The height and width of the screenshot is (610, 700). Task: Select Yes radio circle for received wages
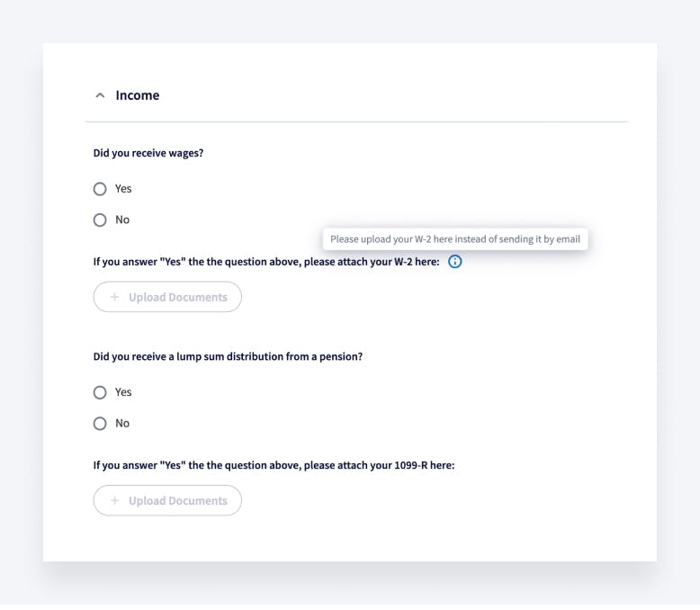click(100, 189)
